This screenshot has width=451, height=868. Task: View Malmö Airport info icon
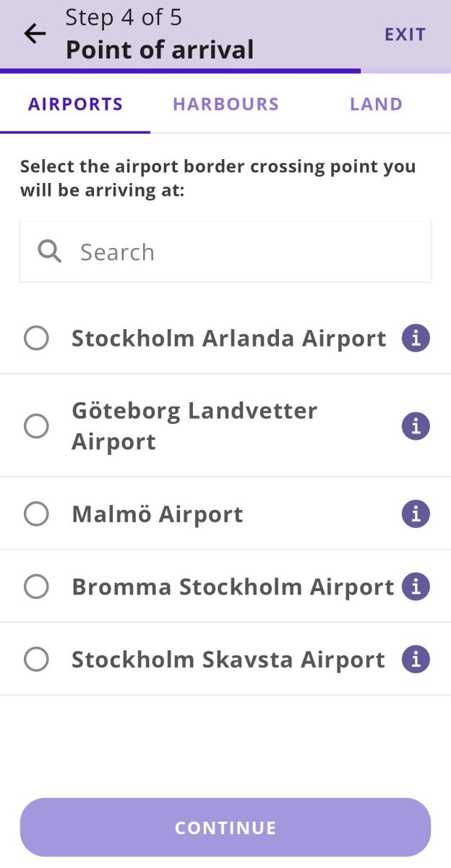tap(416, 514)
